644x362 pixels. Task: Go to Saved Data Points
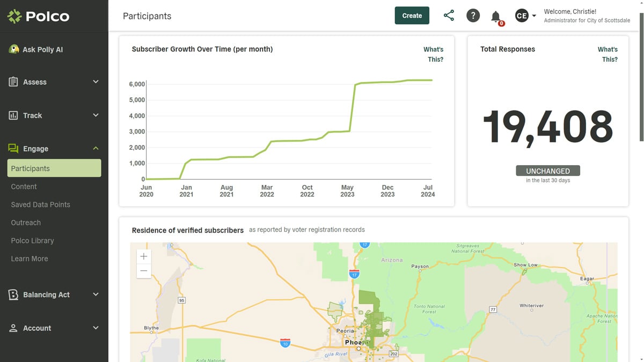pyautogui.click(x=41, y=204)
